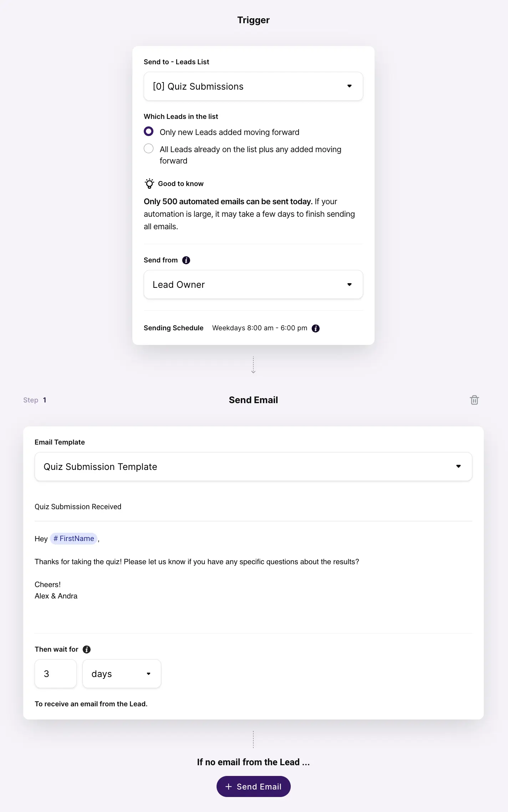The image size is (508, 812).
Task: Select Only new Leads added moving forward
Action: click(149, 131)
